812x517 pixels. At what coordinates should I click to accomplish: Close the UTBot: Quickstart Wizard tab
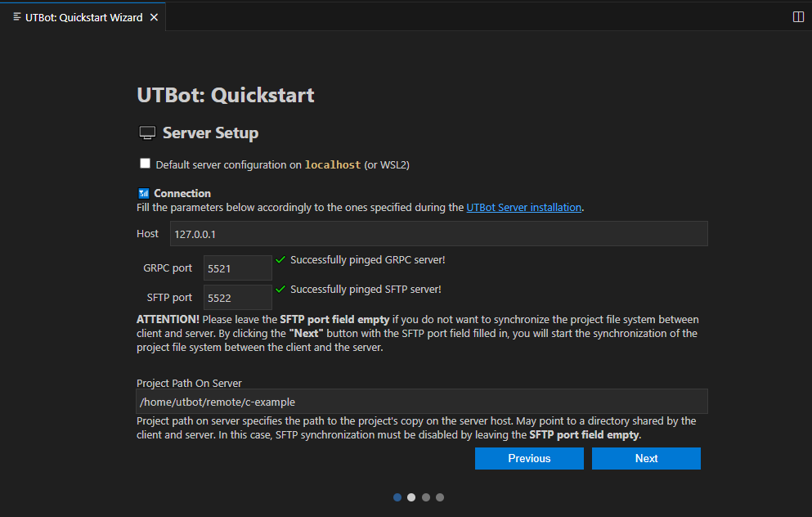click(154, 17)
